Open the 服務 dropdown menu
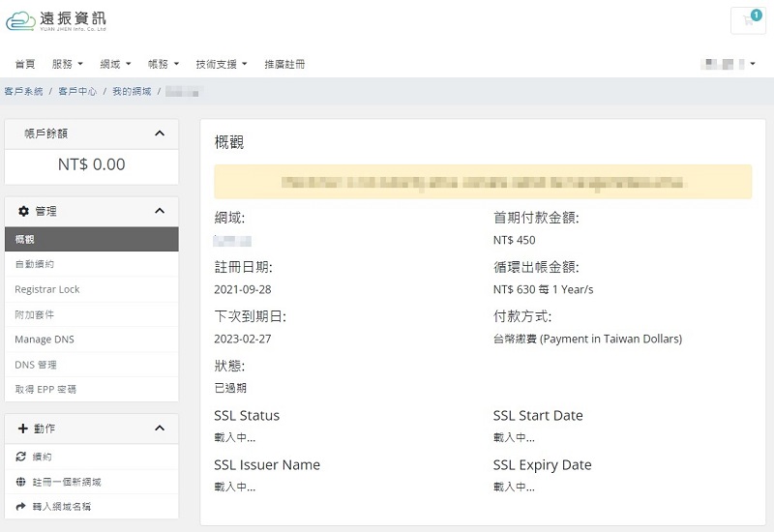 click(x=67, y=64)
